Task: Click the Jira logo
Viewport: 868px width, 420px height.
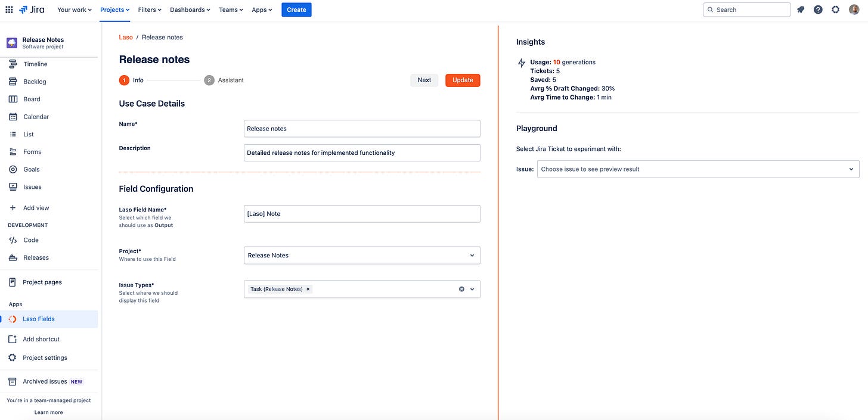Action: [x=32, y=10]
